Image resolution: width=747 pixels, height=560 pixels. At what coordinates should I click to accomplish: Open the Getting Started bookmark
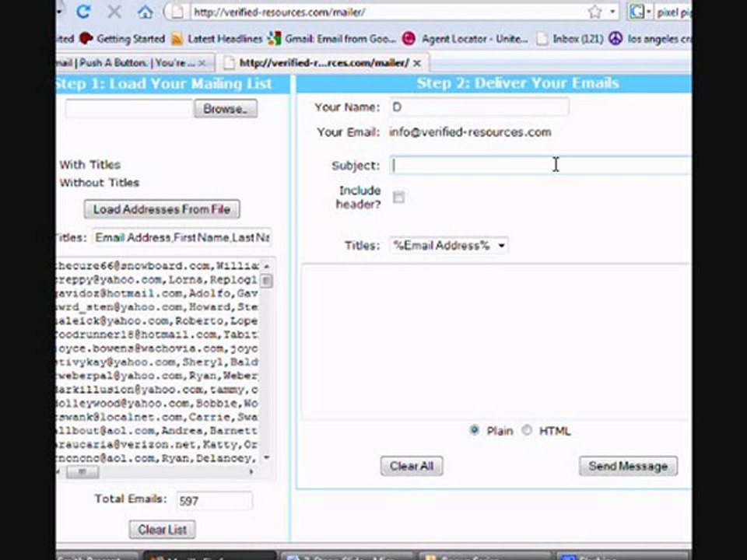point(122,39)
